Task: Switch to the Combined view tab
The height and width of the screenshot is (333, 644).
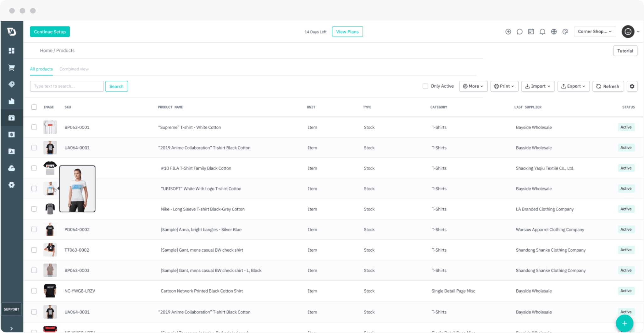Action: pos(74,69)
